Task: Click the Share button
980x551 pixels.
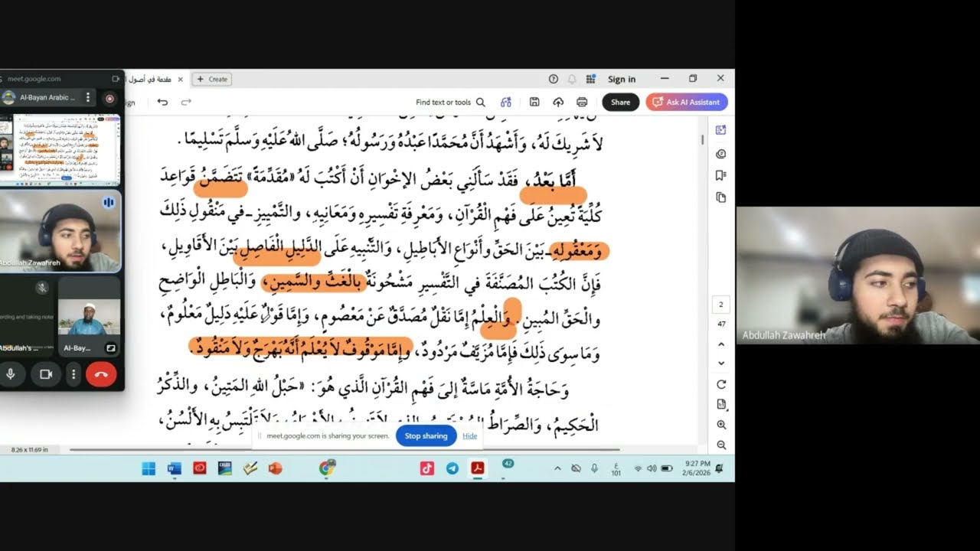Action: click(x=620, y=102)
